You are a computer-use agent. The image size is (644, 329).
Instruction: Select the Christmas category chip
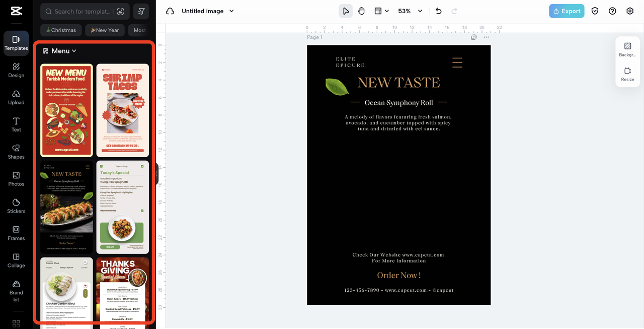61,30
